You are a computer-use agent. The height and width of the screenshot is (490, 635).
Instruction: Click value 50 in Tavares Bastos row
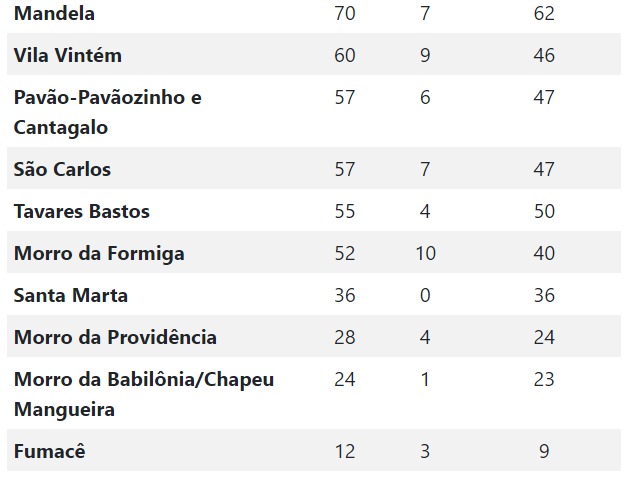544,211
